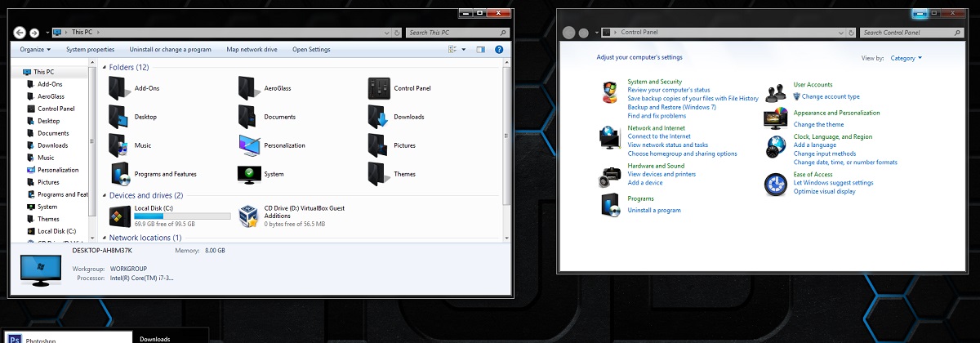Click the Programs category icon
This screenshot has width=980, height=343.
tap(609, 205)
